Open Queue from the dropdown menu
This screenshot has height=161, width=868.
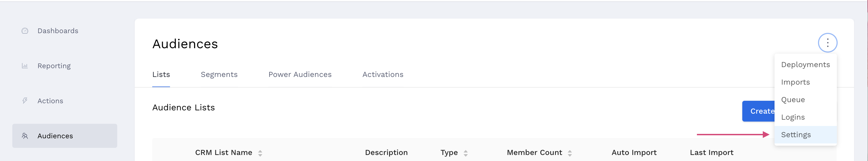coord(793,100)
